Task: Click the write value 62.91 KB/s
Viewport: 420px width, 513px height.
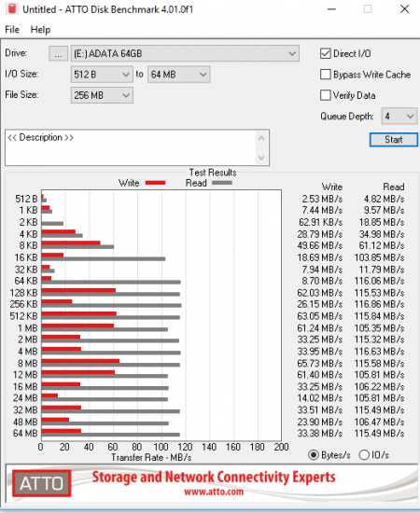Action: point(320,223)
